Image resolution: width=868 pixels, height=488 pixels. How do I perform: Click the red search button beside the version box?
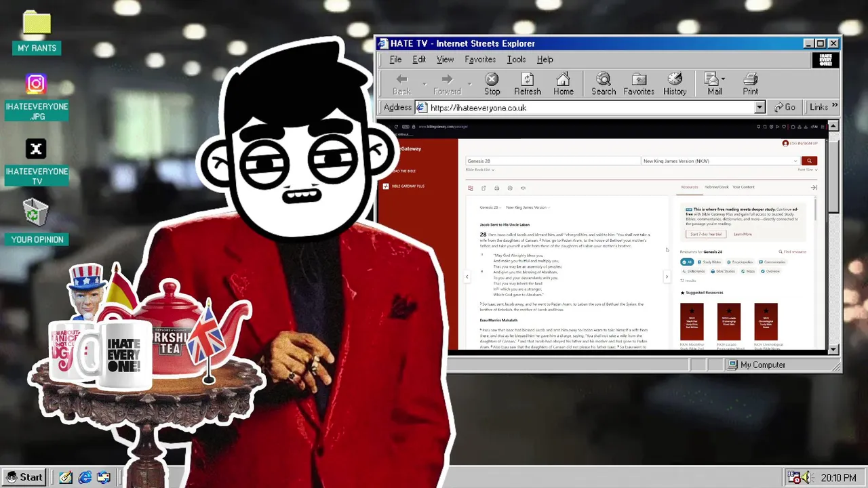pyautogui.click(x=809, y=161)
